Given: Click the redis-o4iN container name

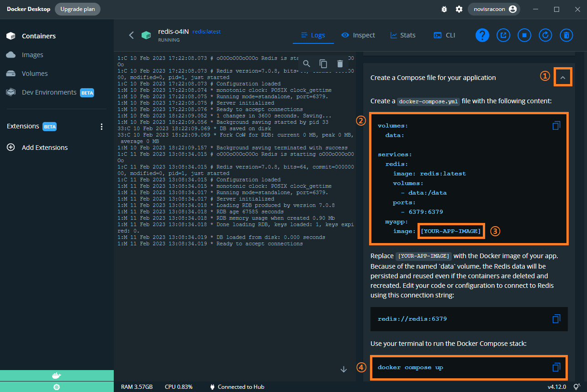Looking at the screenshot, I should pos(174,31).
